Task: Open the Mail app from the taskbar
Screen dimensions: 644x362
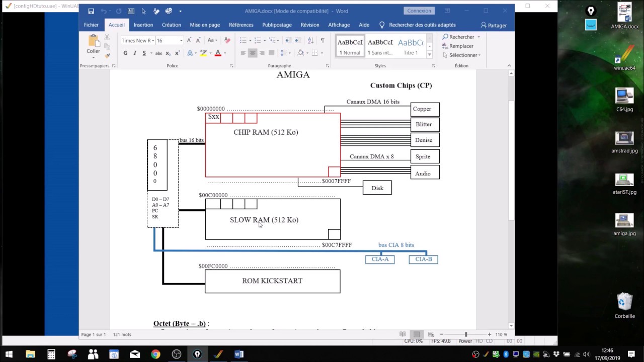Action: tap(135, 354)
